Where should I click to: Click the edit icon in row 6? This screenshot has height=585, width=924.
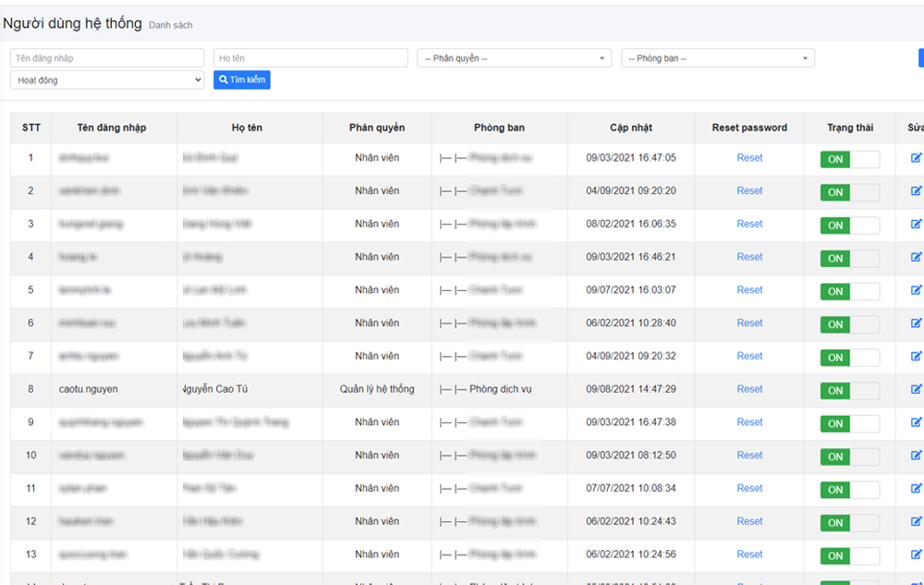916,323
